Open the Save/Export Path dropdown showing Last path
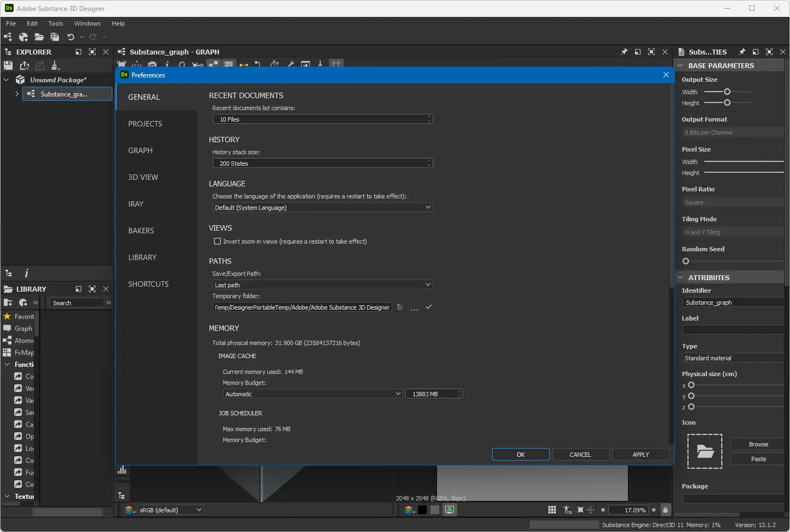 pyautogui.click(x=322, y=285)
